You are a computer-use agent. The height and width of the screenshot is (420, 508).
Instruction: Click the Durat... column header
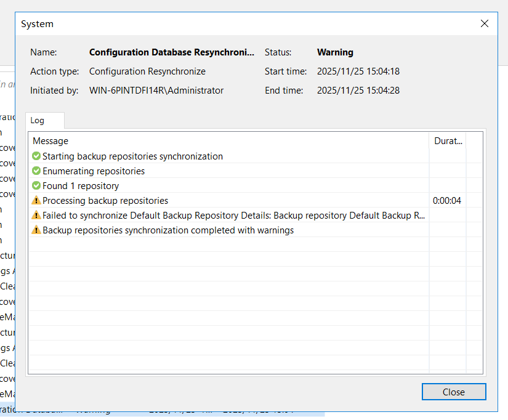pos(448,141)
